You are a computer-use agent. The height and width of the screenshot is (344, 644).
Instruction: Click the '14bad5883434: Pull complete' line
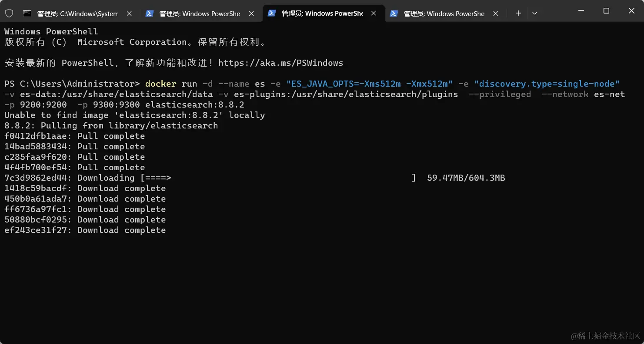tap(75, 146)
